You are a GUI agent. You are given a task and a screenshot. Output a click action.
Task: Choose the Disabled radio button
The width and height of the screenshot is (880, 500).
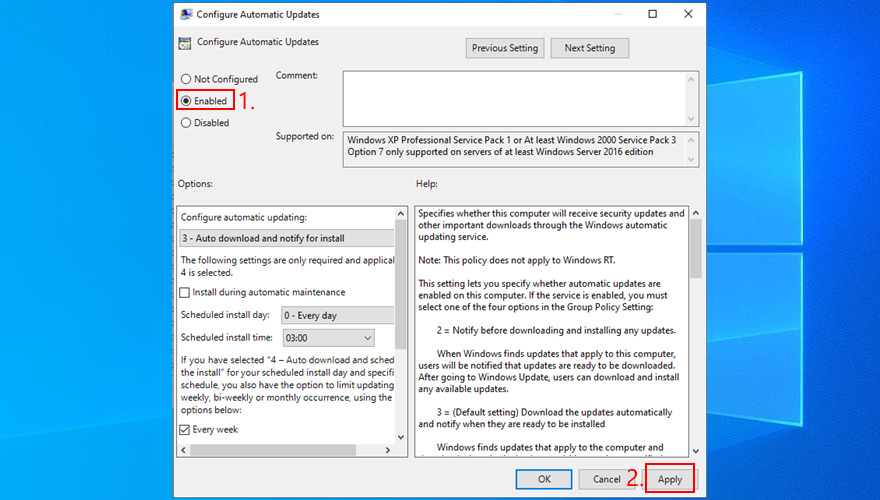[186, 123]
